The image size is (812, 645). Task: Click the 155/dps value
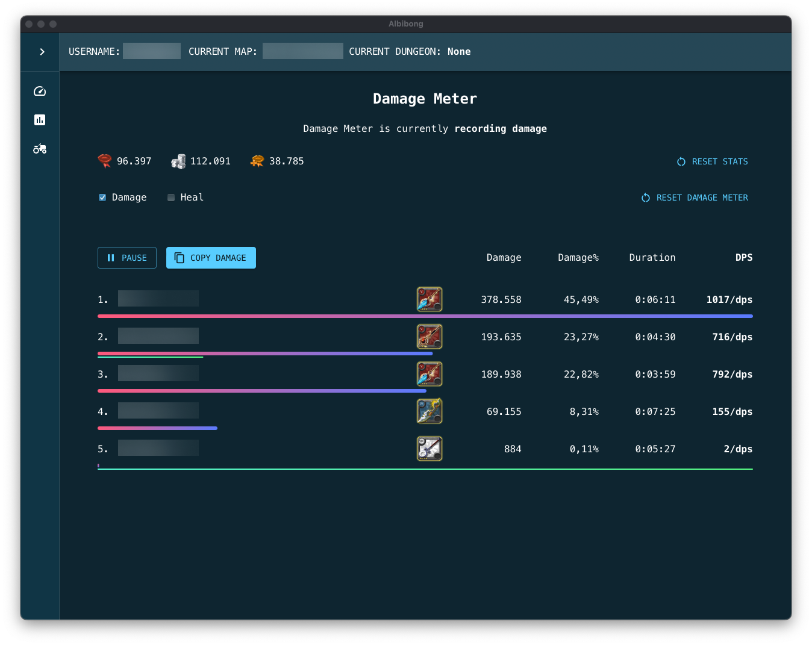[x=732, y=412]
